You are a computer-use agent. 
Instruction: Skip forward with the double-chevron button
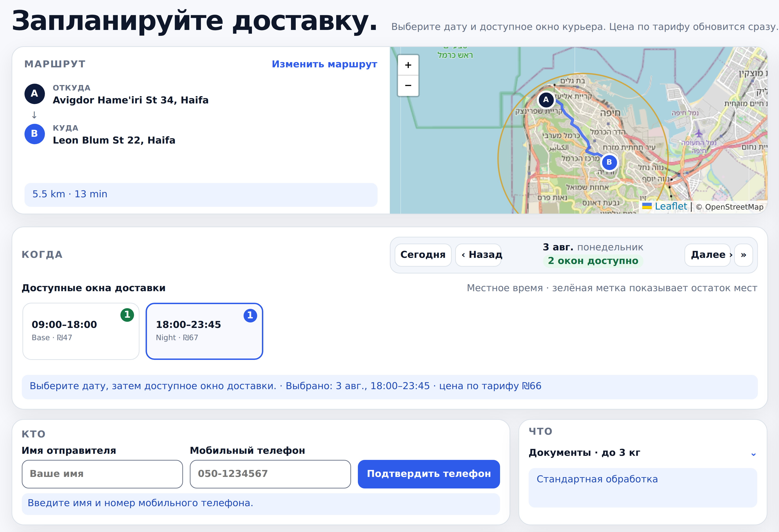743,255
